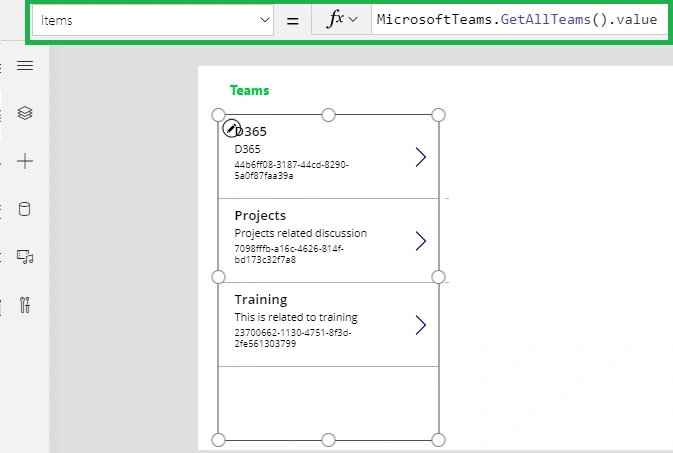Viewport: 673px width, 453px height.
Task: Click the gallery top-center resize handle
Action: click(328, 115)
